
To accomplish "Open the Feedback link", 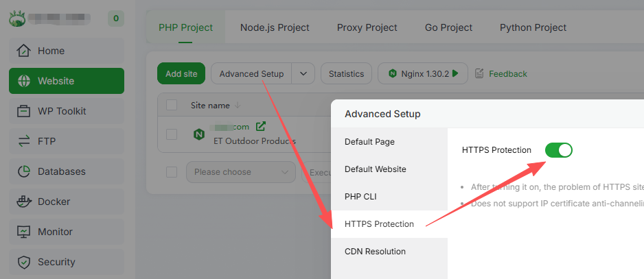I will pyautogui.click(x=507, y=74).
